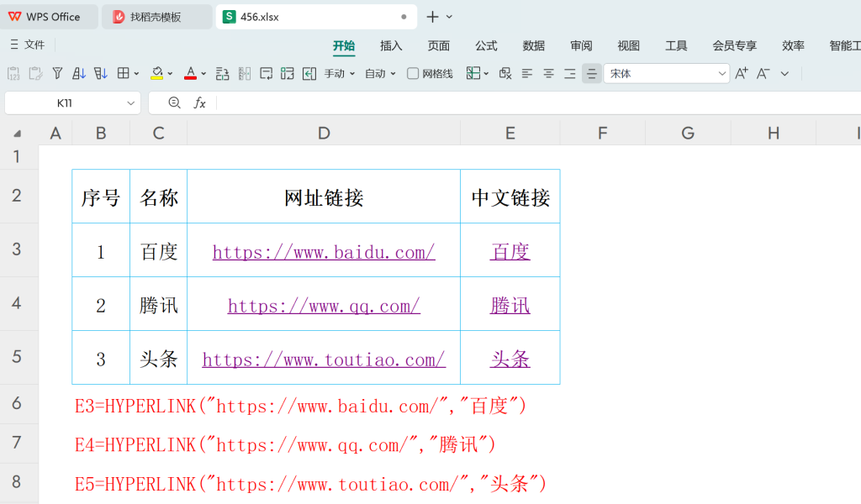Select column D header
The image size is (861, 504).
324,134
